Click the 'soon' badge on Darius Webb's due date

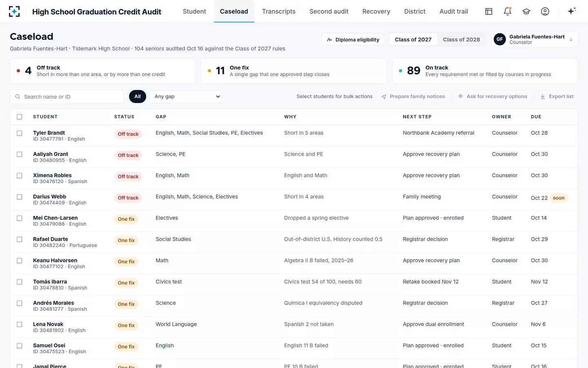[559, 198]
